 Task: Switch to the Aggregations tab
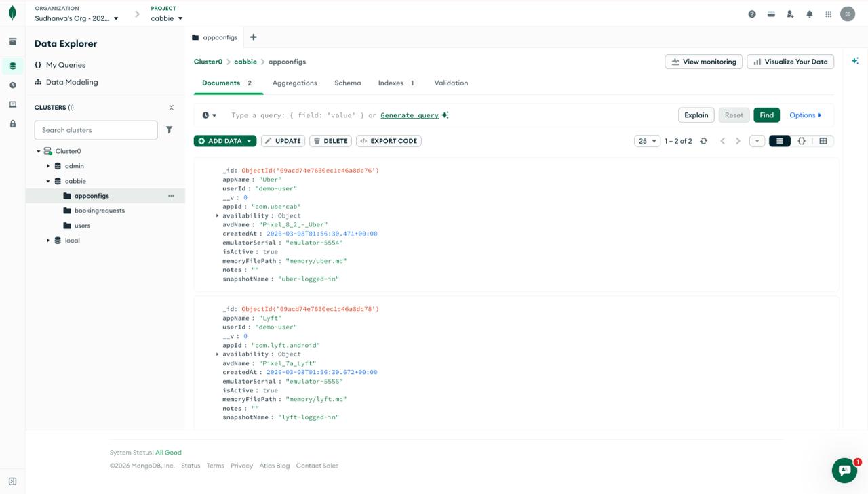point(294,83)
